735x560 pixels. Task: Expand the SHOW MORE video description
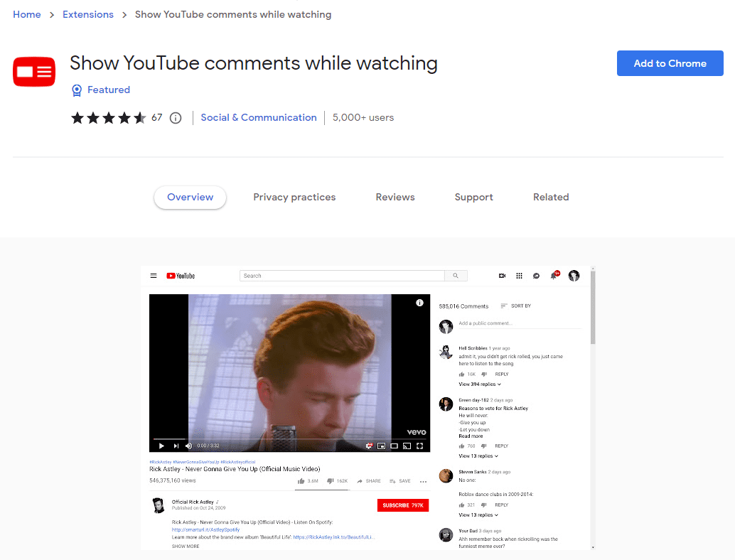pyautogui.click(x=186, y=546)
